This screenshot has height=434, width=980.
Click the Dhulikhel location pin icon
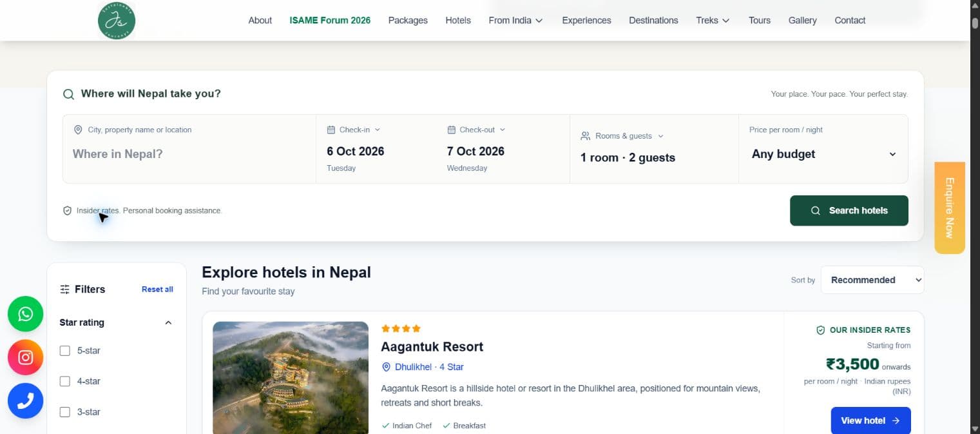click(x=387, y=367)
